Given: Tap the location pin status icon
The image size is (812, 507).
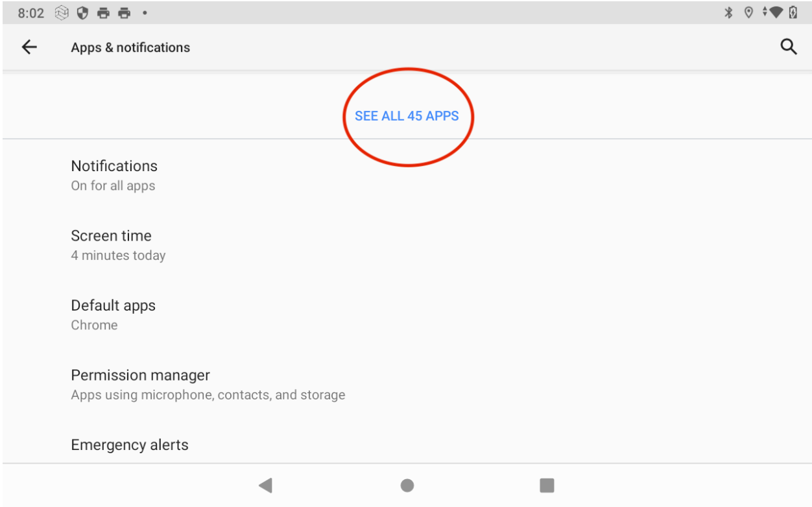Looking at the screenshot, I should [x=748, y=12].
